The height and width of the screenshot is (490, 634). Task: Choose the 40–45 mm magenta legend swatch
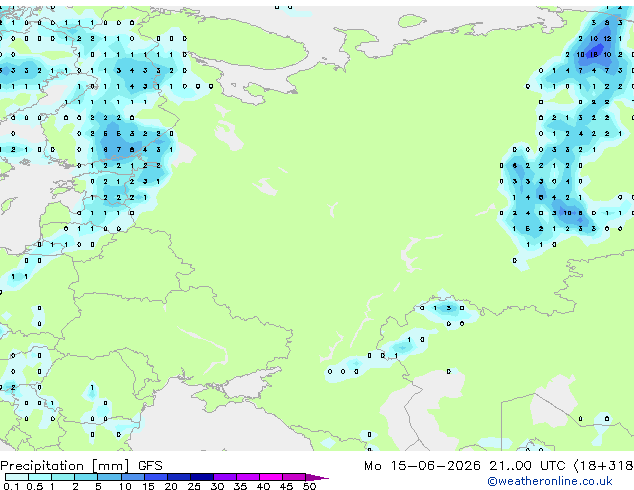271,477
